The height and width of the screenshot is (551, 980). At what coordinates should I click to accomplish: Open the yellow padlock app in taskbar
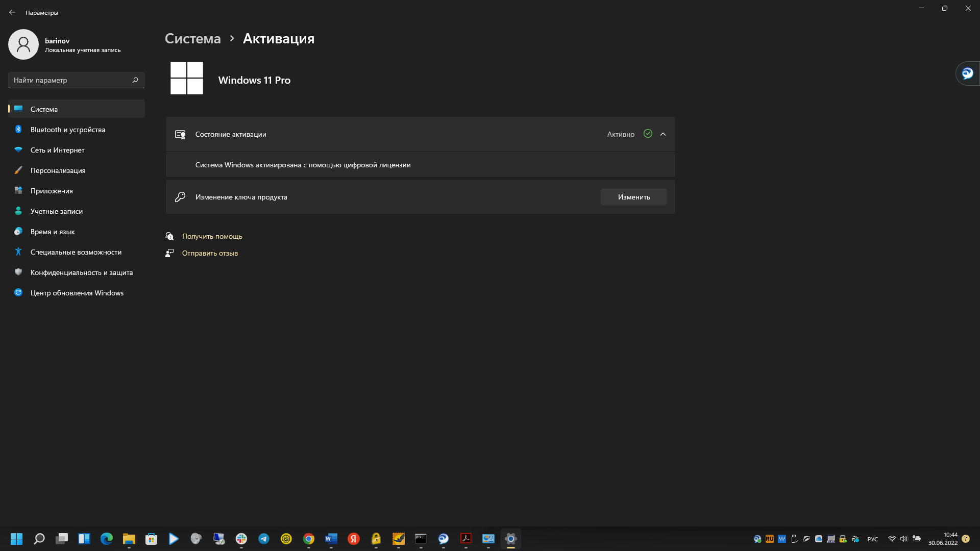(x=376, y=539)
